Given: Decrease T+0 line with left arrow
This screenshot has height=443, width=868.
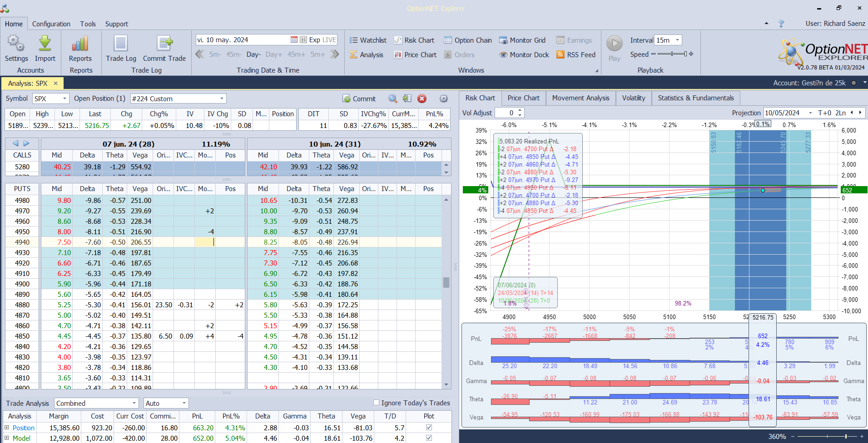Looking at the screenshot, I should click(852, 113).
